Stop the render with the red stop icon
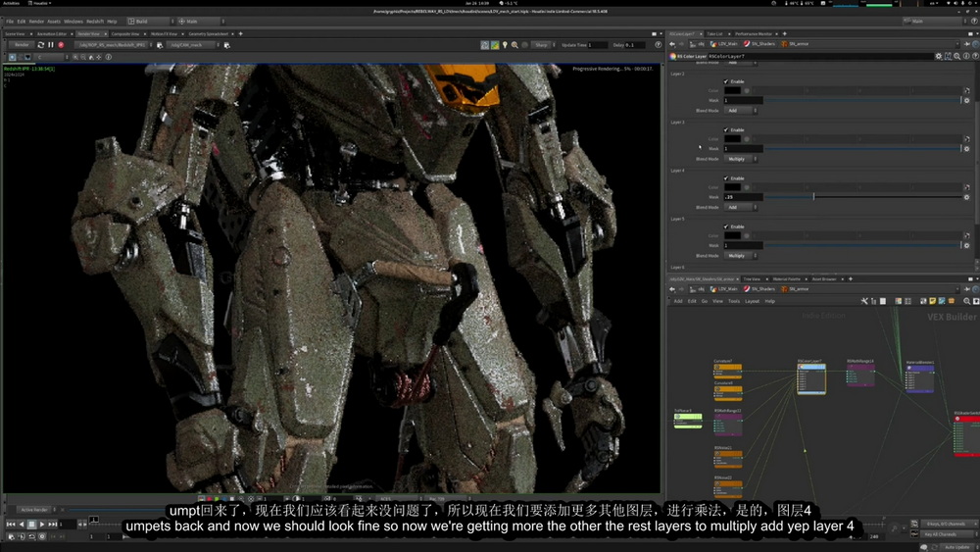The height and width of the screenshot is (552, 980). click(61, 45)
